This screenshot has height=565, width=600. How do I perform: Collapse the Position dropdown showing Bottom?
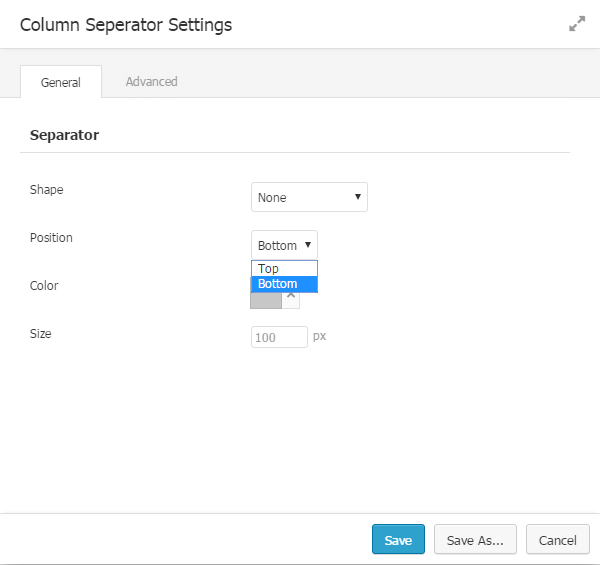284,245
